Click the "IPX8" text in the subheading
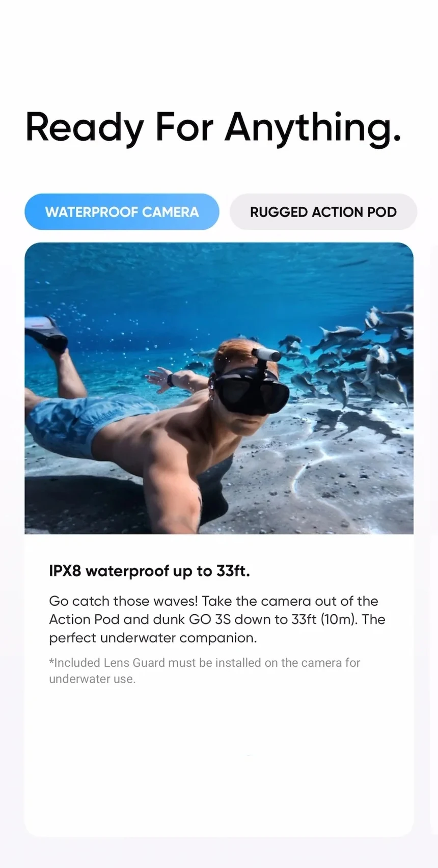 click(65, 571)
